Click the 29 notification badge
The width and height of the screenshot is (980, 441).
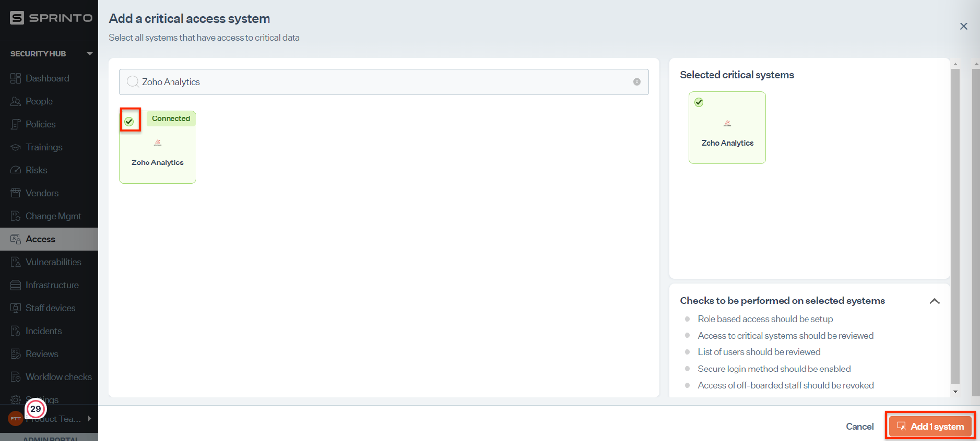pyautogui.click(x=36, y=409)
